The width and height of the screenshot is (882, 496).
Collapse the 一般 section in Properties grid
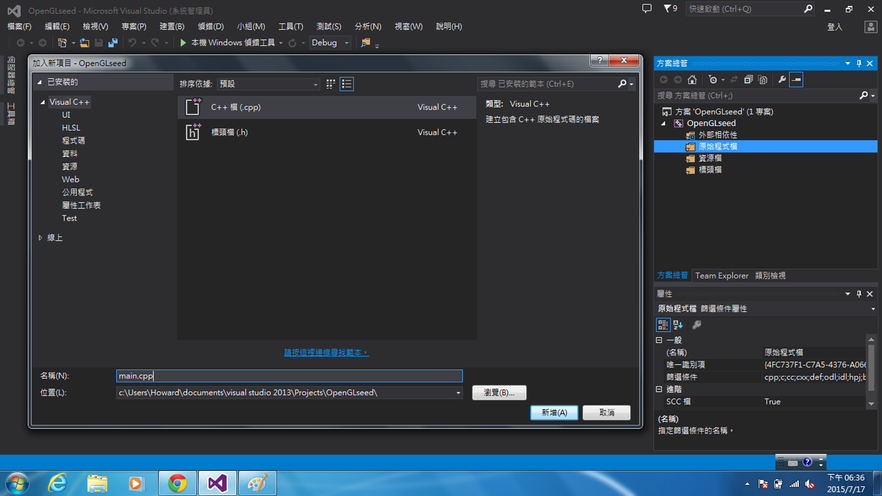(659, 340)
